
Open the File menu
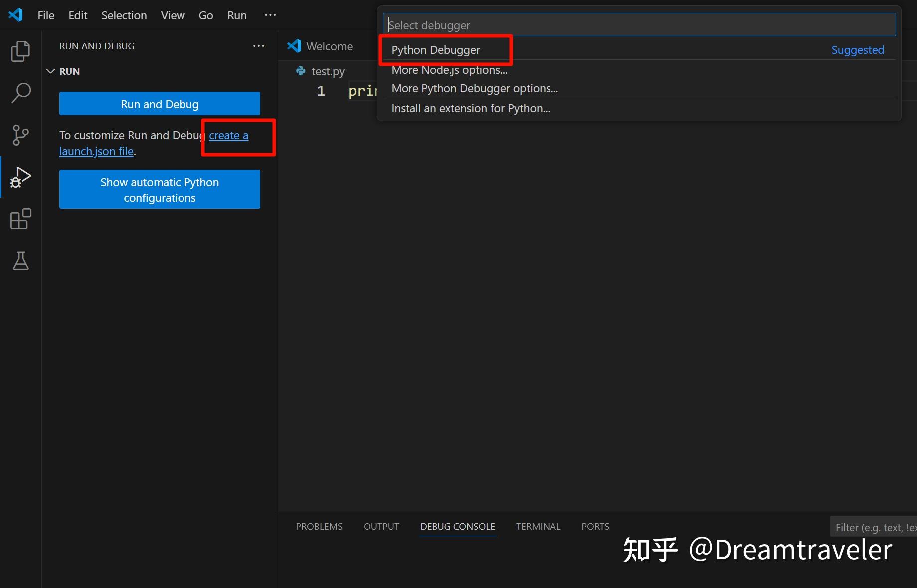click(45, 15)
